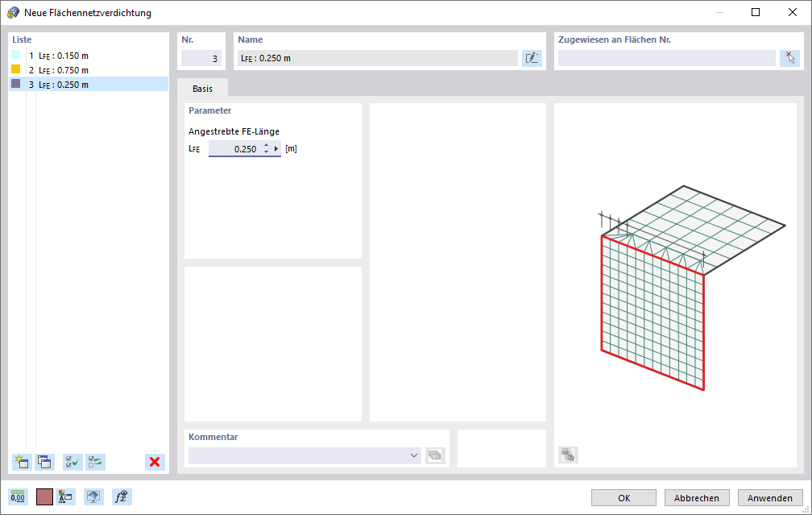The image size is (812, 515).
Task: Click the display properties icon
Action: [66, 496]
